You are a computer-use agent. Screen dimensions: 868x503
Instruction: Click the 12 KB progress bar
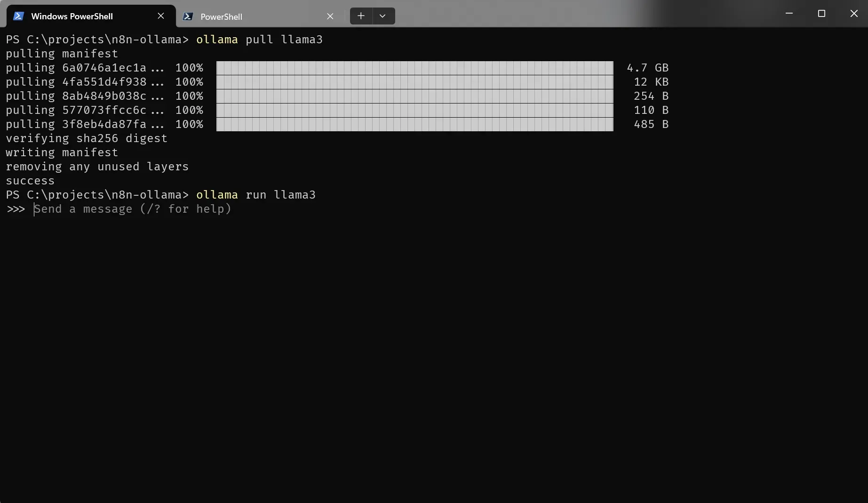(414, 82)
